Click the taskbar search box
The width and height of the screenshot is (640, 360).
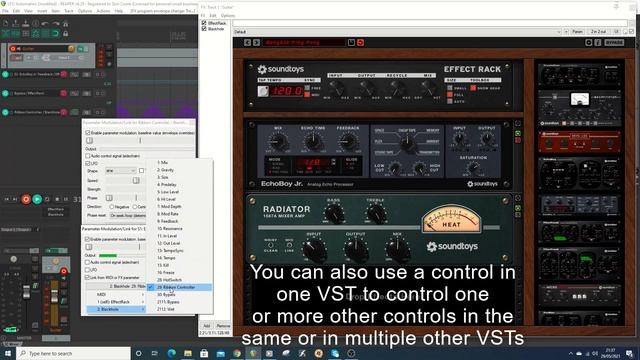(x=73, y=353)
